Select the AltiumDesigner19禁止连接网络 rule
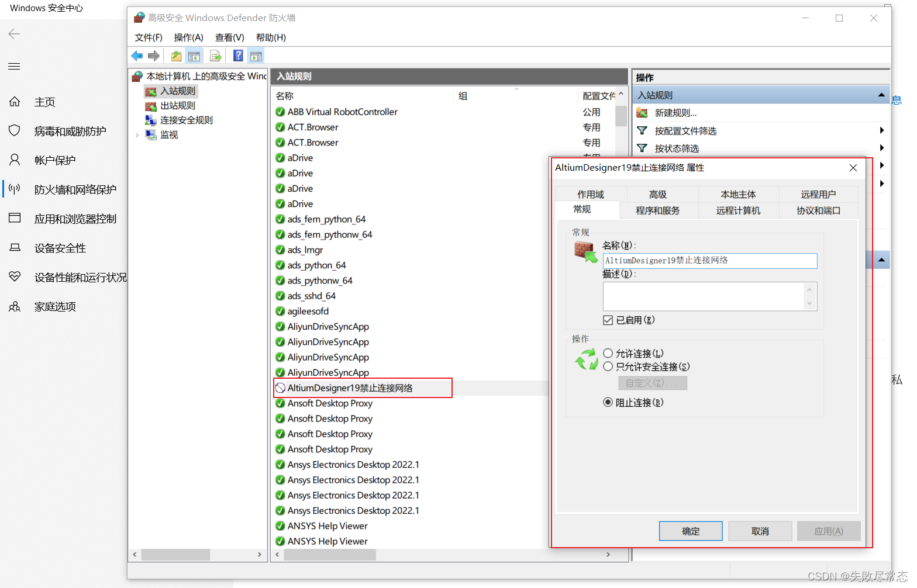The image size is (917, 588). [350, 388]
